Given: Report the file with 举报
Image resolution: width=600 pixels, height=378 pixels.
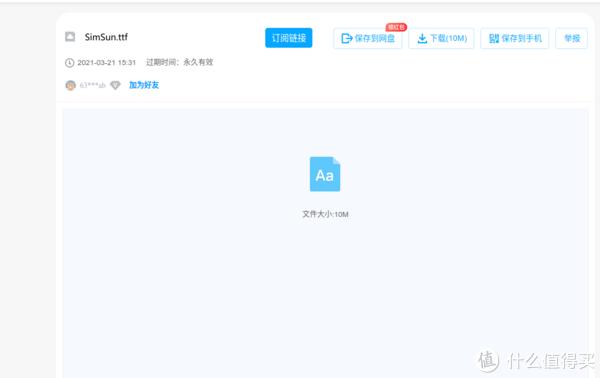Looking at the screenshot, I should [x=572, y=38].
